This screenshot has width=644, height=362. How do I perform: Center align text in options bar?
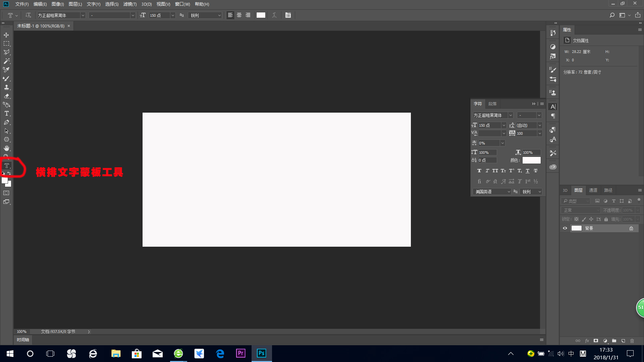239,15
